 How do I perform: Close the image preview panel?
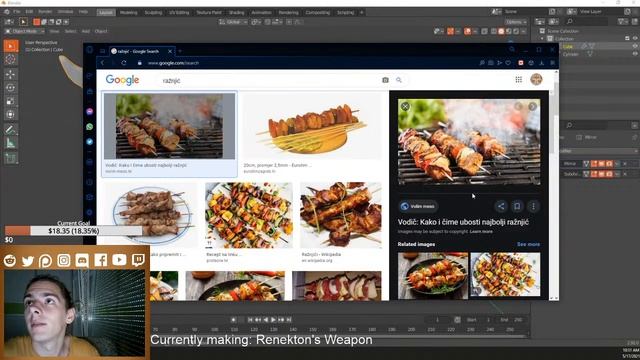point(405,107)
